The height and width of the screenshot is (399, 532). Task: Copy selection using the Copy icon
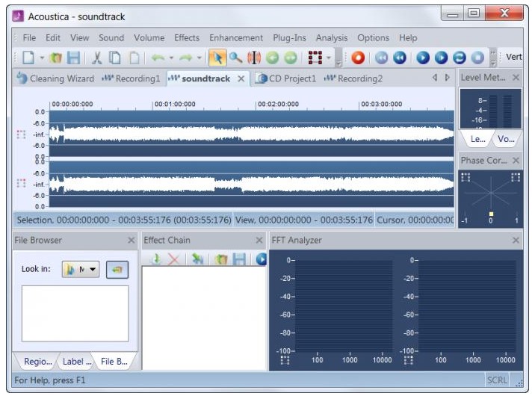point(115,58)
